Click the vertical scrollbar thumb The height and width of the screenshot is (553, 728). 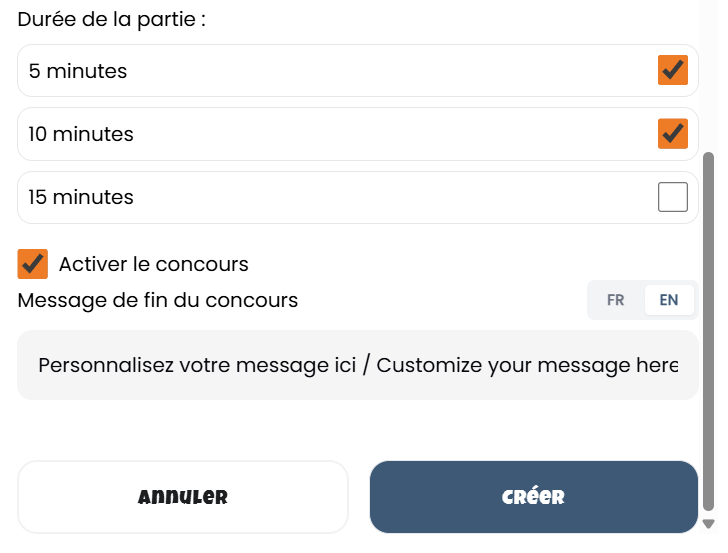coord(709,330)
